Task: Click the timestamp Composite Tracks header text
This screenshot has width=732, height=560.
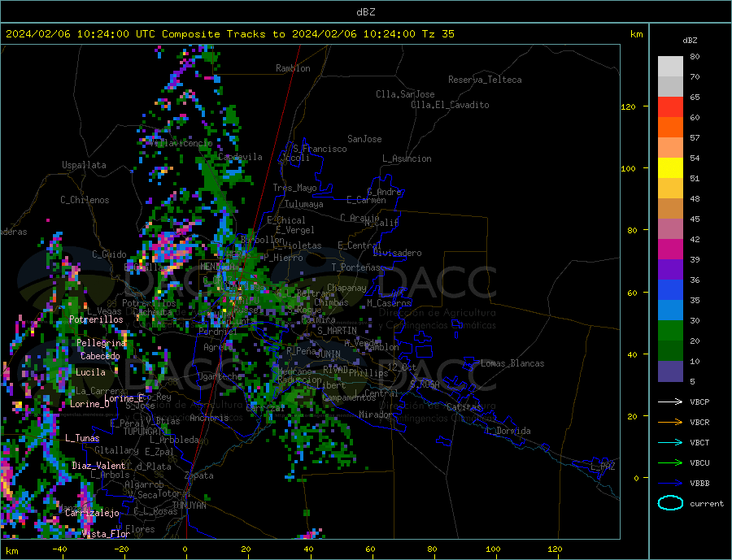Action: point(229,33)
